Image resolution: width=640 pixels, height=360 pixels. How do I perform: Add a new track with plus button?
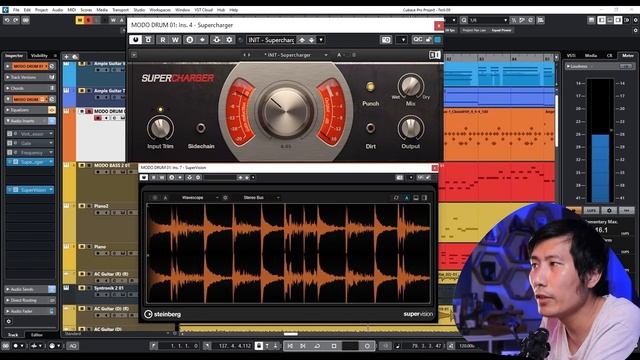coord(66,57)
